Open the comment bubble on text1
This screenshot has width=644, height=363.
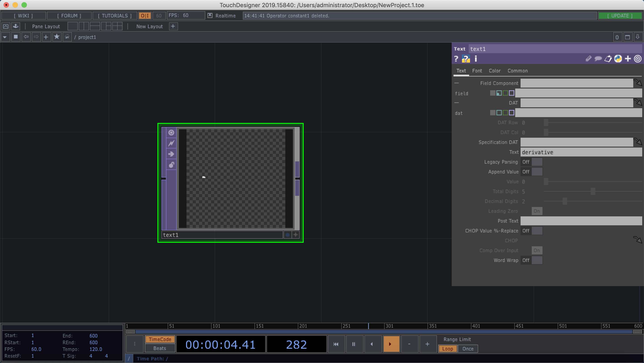click(598, 59)
